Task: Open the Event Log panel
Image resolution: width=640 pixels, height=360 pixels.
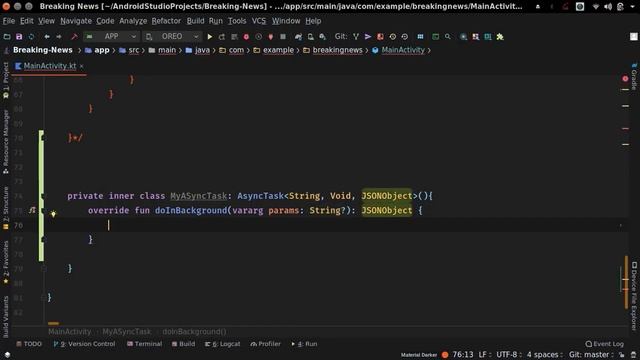Action: [x=604, y=344]
